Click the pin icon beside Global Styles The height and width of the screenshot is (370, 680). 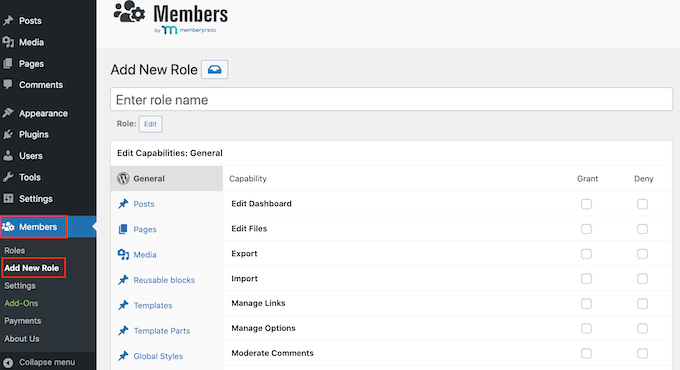point(123,356)
